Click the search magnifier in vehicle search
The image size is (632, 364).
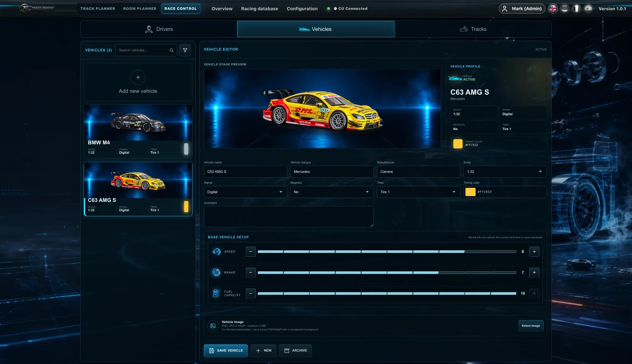click(x=172, y=50)
